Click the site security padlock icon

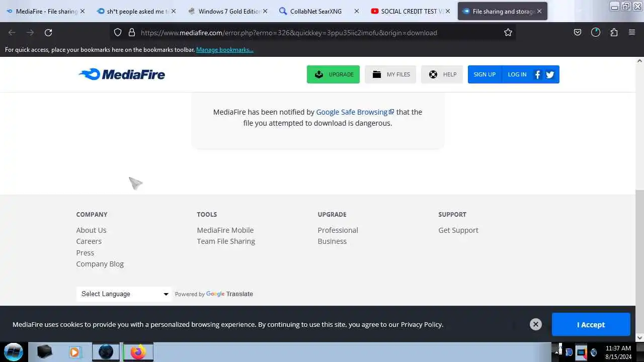click(x=132, y=33)
